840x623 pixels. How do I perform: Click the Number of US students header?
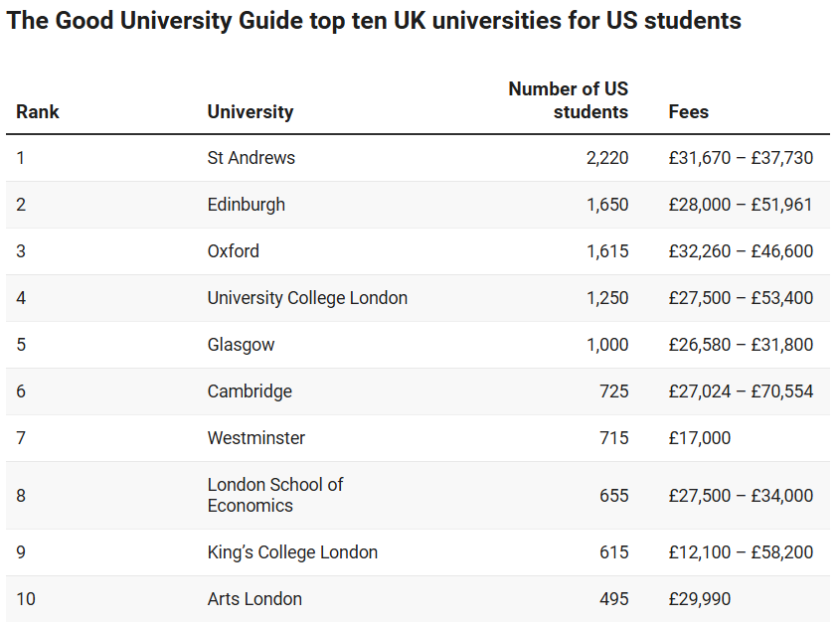569,100
